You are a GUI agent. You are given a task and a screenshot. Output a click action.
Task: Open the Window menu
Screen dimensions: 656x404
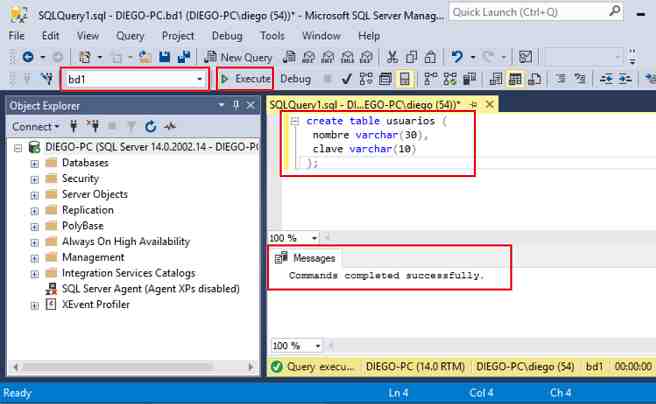(321, 36)
